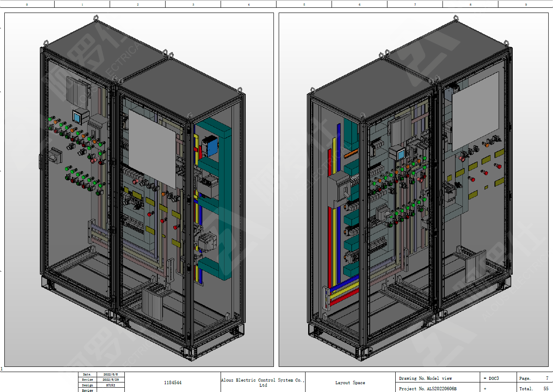Click the Layout Space title block cell

tap(350, 382)
